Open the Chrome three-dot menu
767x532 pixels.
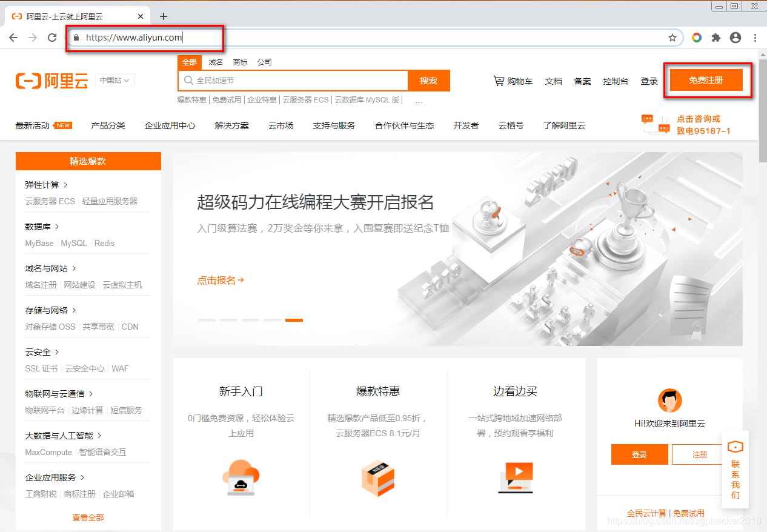(x=755, y=38)
